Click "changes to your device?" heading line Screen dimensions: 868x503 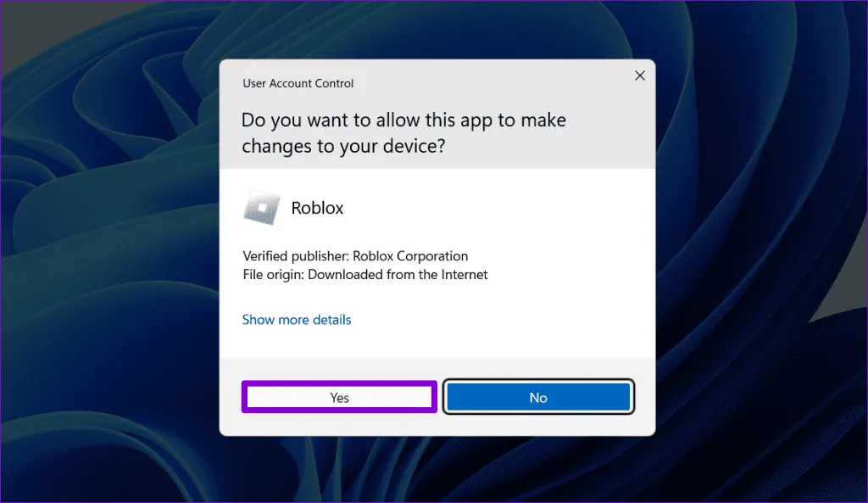tap(343, 146)
